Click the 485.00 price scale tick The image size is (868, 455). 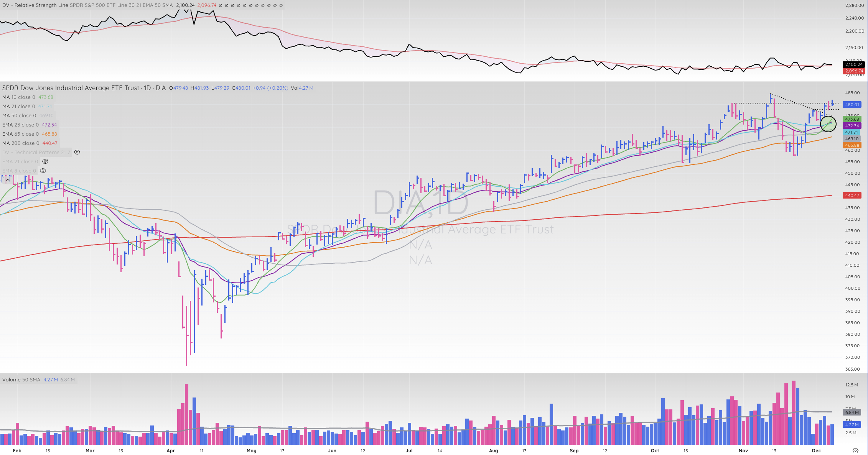pos(852,93)
